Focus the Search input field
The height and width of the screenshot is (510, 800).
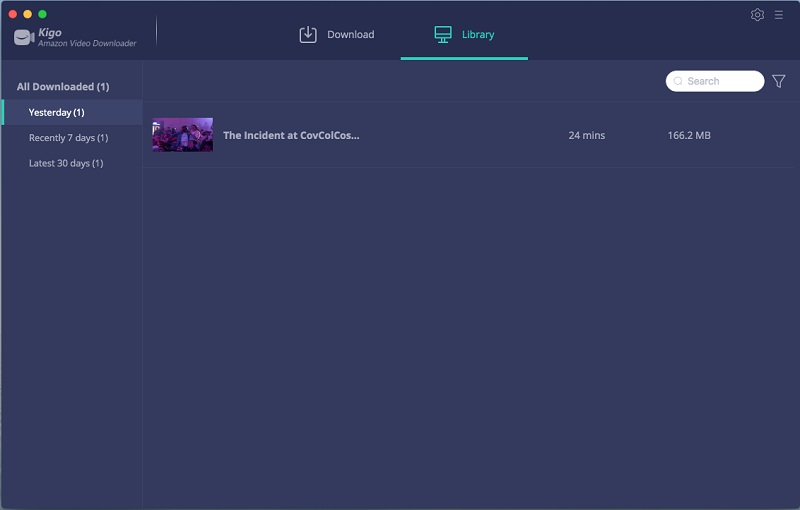(x=715, y=81)
